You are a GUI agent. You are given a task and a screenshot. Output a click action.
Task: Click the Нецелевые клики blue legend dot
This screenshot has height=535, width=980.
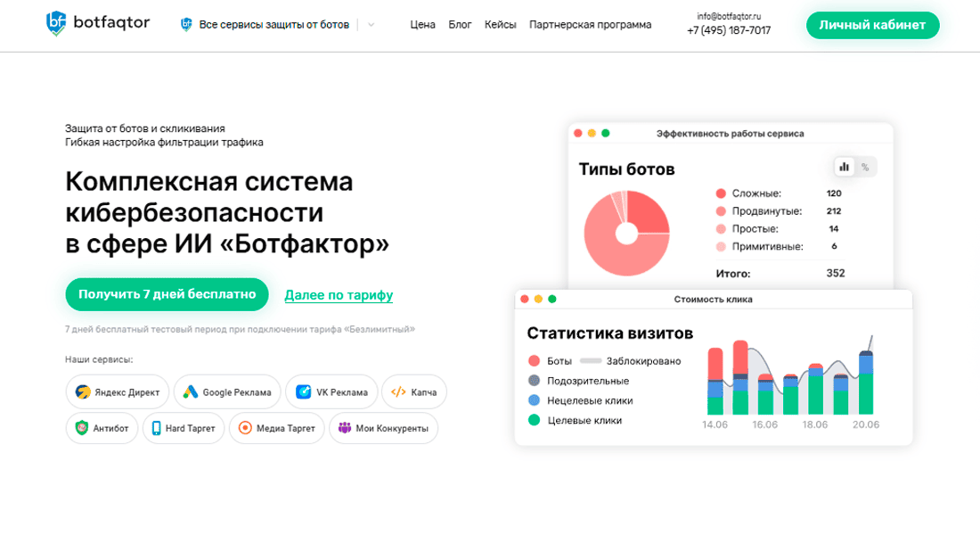534,399
